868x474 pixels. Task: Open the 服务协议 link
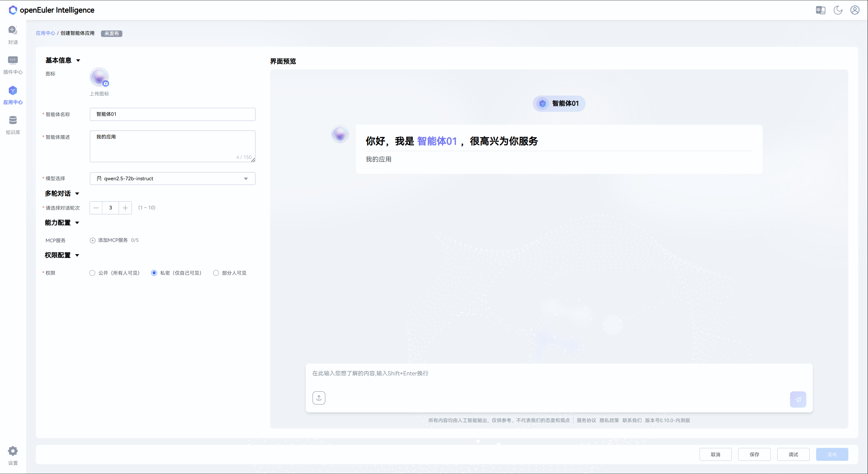pos(586,420)
